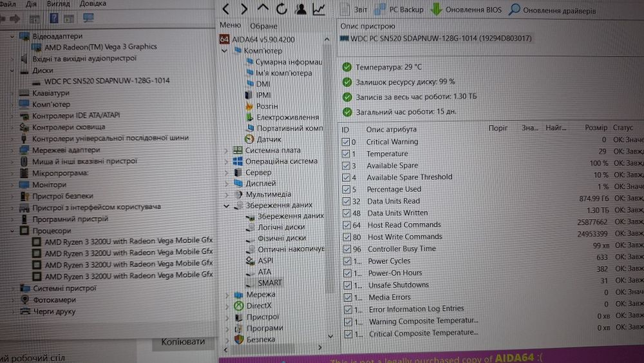The image size is (644, 363).
Task: Expand the Дисплей node
Action: click(226, 184)
